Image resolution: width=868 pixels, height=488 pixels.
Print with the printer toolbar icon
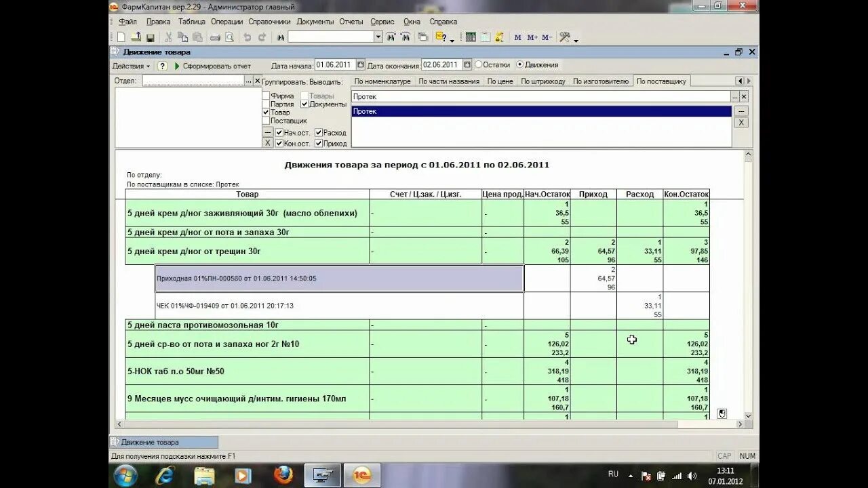click(215, 37)
